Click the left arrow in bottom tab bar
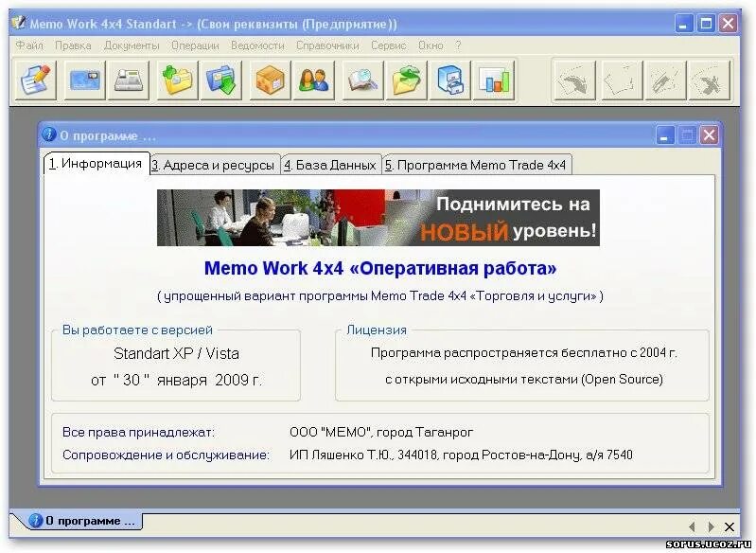The height and width of the screenshot is (553, 756). (692, 526)
